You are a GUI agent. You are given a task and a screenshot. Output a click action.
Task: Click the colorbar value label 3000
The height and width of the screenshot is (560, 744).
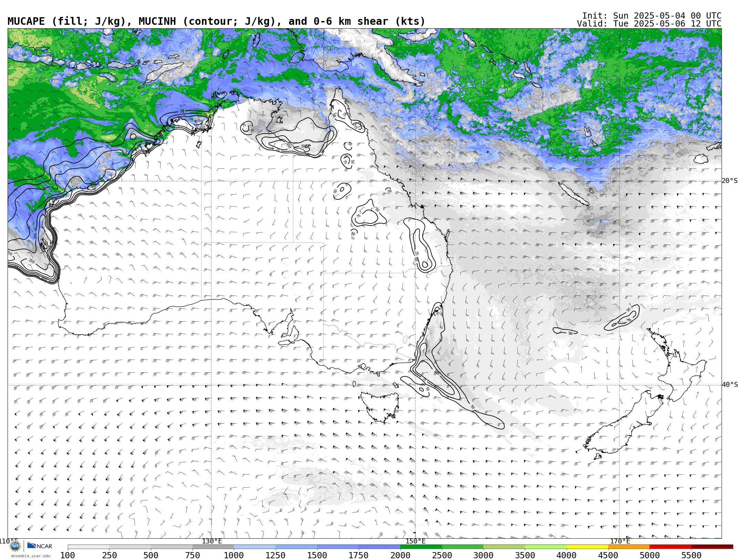[x=483, y=555]
